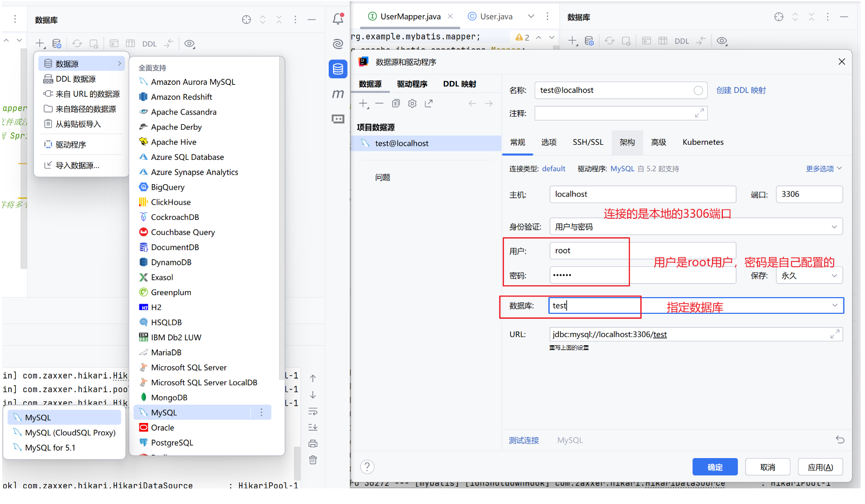Choose Oracle from data source list

pos(202,427)
